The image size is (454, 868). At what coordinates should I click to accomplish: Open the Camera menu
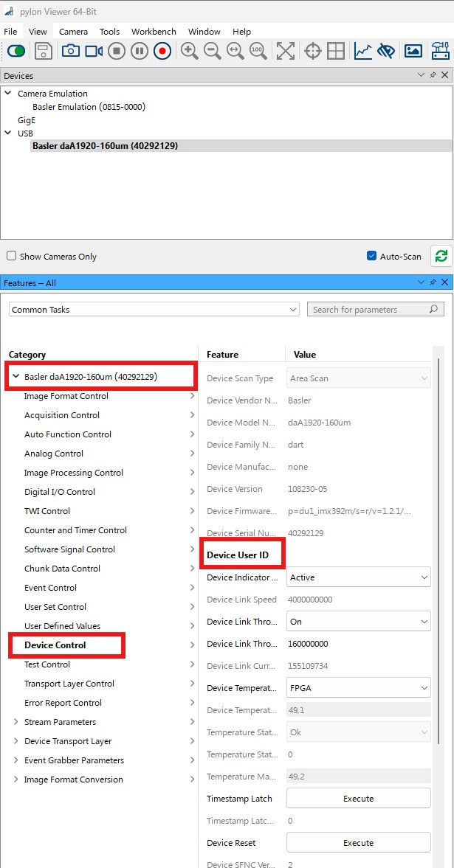73,32
